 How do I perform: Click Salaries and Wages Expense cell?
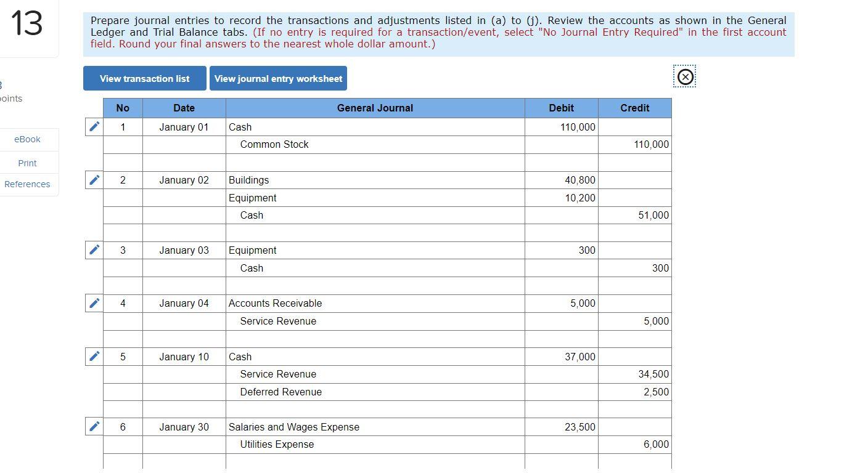tap(375, 427)
